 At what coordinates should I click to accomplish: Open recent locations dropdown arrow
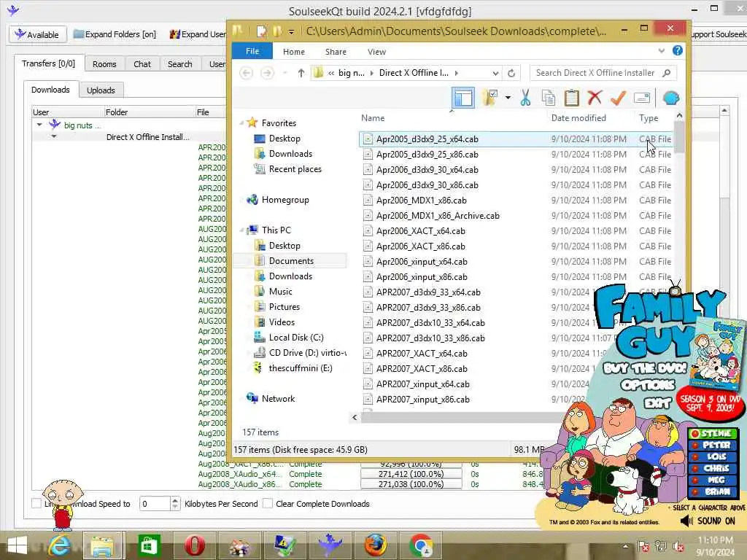pyautogui.click(x=285, y=74)
